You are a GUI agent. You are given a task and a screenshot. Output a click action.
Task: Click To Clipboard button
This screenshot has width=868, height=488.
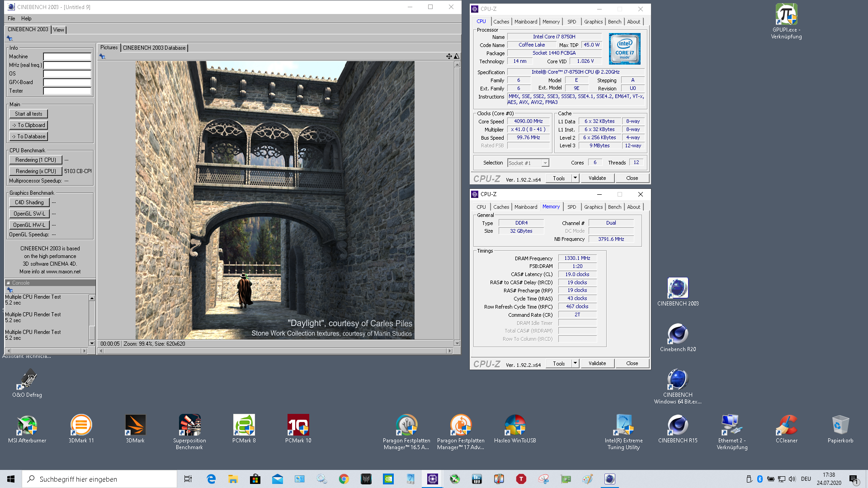click(x=28, y=125)
